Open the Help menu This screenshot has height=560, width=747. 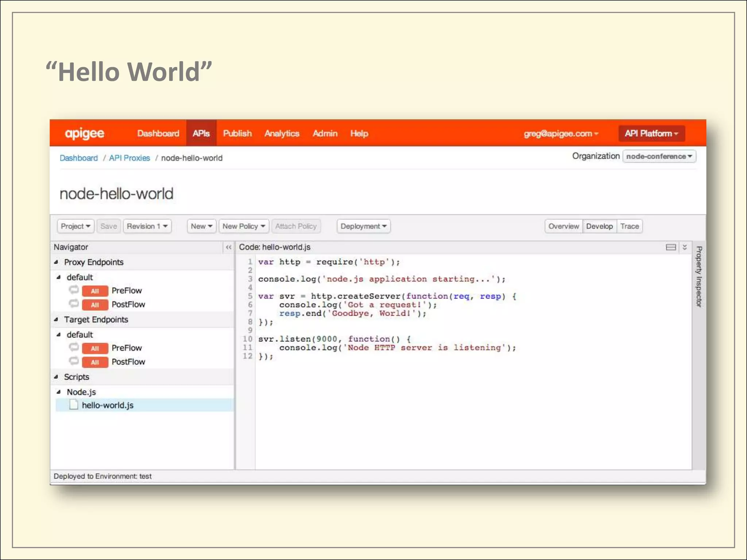tap(359, 133)
